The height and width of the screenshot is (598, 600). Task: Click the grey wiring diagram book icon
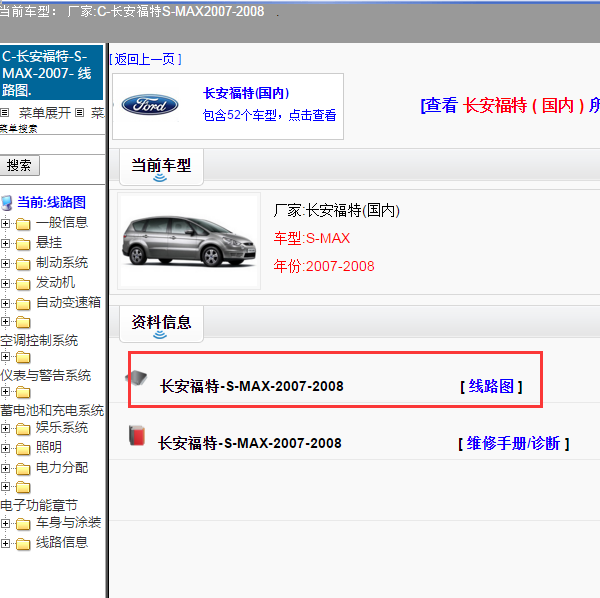(137, 378)
